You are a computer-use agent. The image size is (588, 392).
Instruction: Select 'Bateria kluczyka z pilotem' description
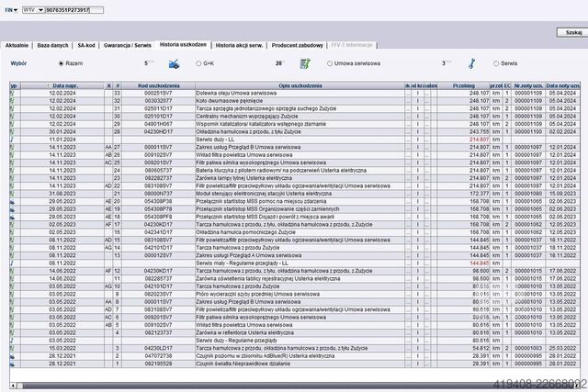click(x=300, y=171)
